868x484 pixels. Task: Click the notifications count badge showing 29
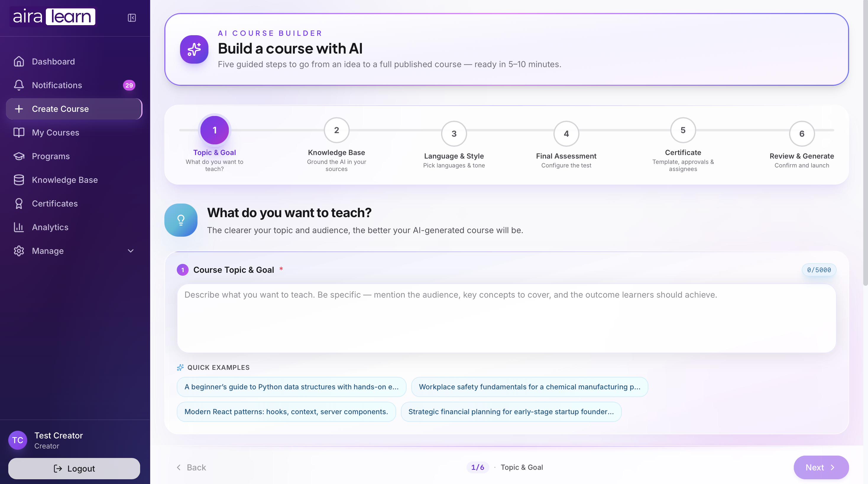click(x=129, y=85)
